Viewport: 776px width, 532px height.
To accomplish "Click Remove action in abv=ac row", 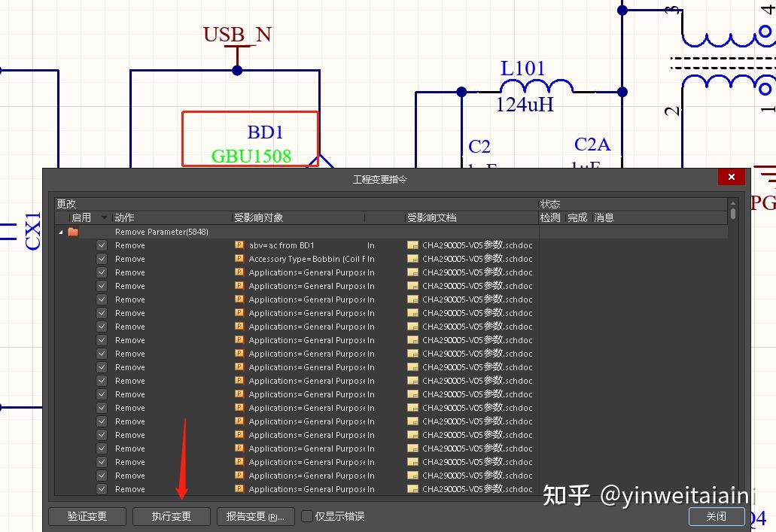I will pyautogui.click(x=130, y=245).
